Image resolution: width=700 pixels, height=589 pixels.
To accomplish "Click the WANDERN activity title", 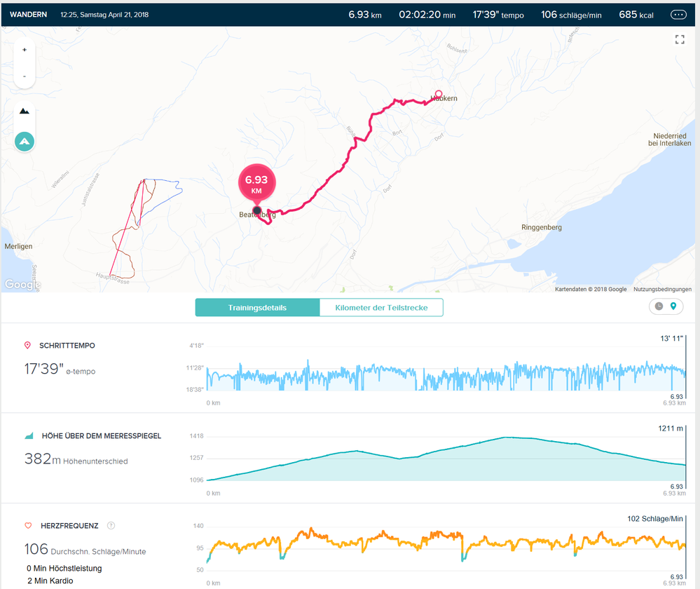I will 29,15.
